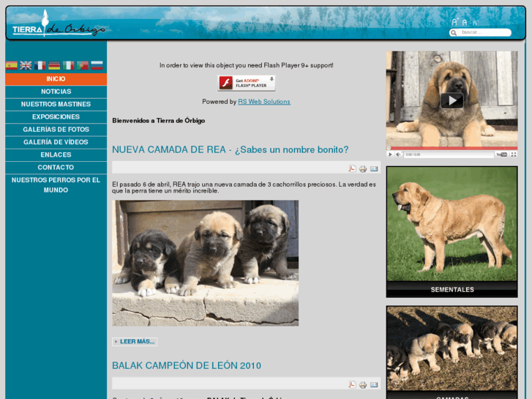
Task: Print the Nueva Camada de Rea article
Action: point(363,169)
